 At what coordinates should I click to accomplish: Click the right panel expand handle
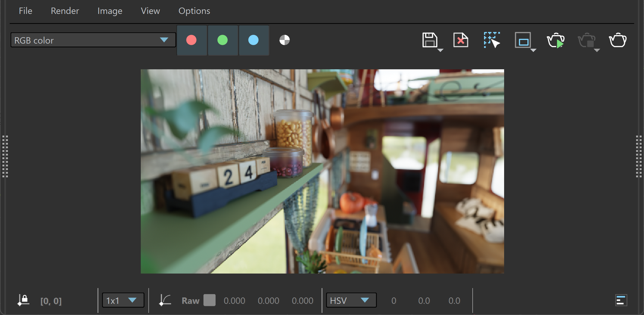[639, 156]
